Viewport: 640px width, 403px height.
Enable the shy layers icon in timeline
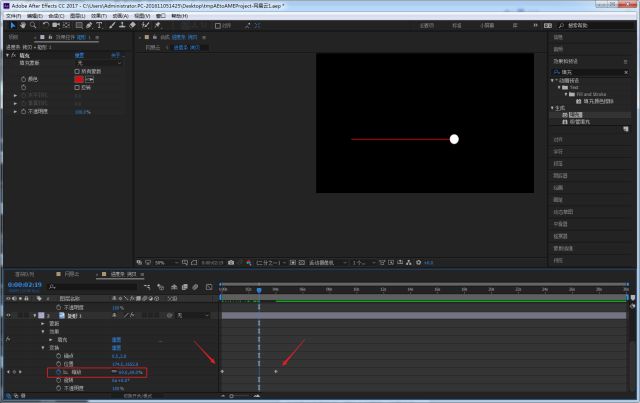[x=174, y=287]
